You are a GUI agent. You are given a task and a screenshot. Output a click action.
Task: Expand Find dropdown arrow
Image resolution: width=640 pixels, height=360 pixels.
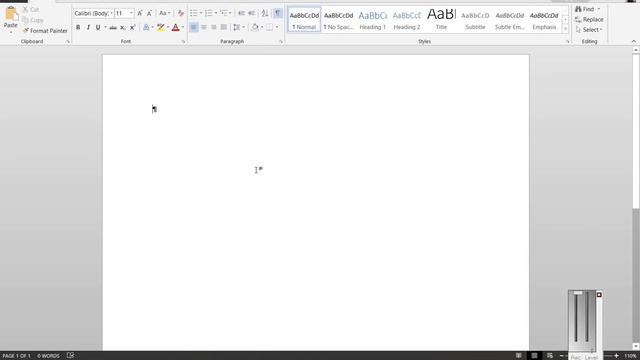click(599, 9)
